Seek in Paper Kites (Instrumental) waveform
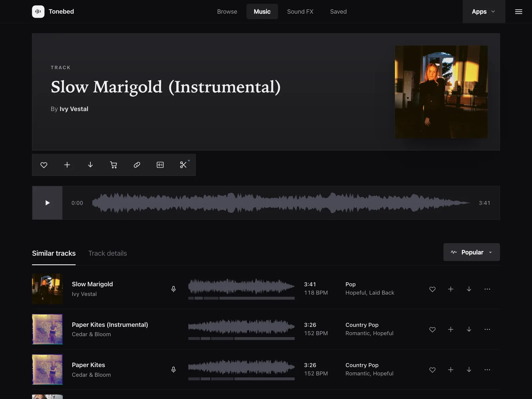The width and height of the screenshot is (532, 399). (x=241, y=327)
